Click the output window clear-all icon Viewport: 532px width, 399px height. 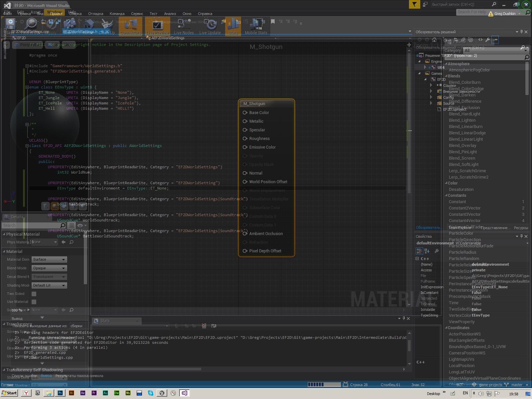pyautogui.click(x=204, y=326)
